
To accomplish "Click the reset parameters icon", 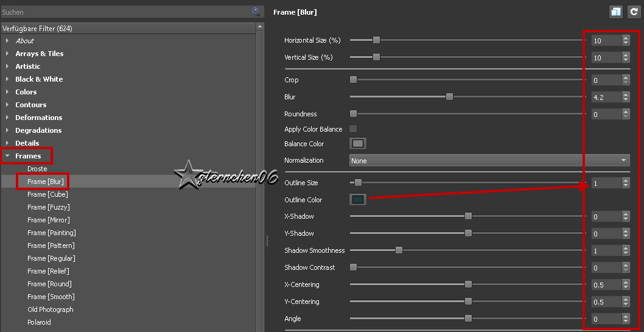I will point(634,12).
